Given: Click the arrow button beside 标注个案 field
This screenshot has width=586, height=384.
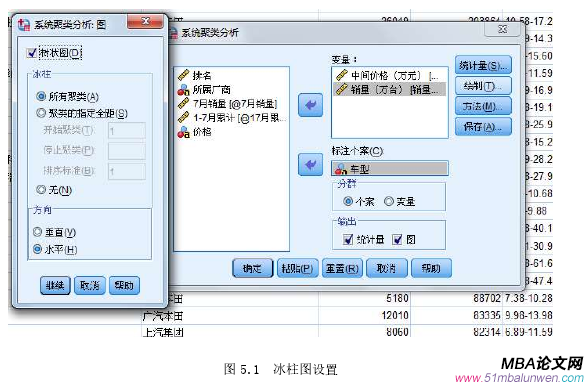Looking at the screenshot, I should 310,165.
